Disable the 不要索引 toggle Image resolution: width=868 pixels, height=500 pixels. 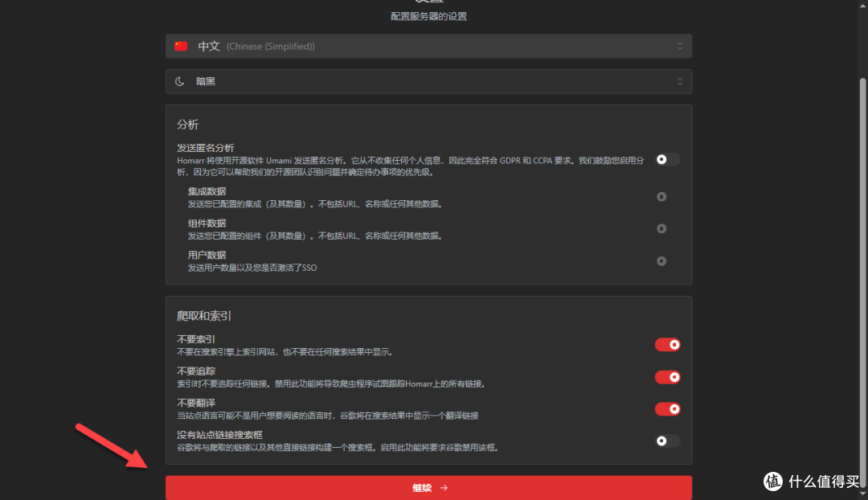tap(667, 344)
